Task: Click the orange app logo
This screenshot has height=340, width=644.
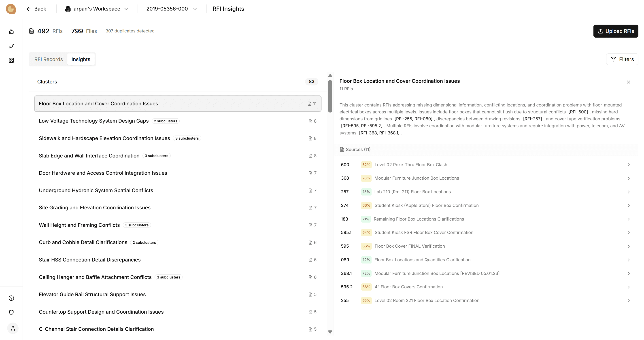Action: point(11,9)
